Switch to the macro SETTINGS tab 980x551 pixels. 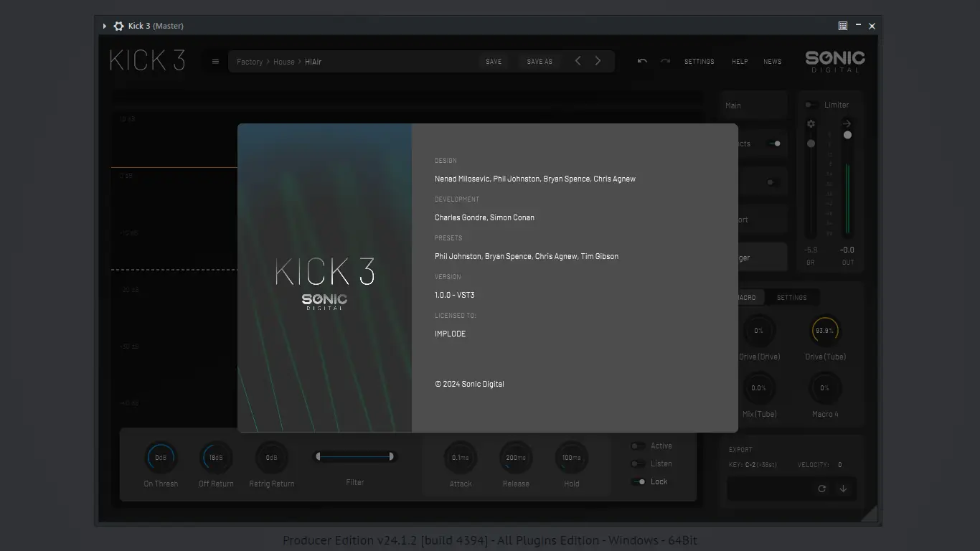pyautogui.click(x=792, y=298)
